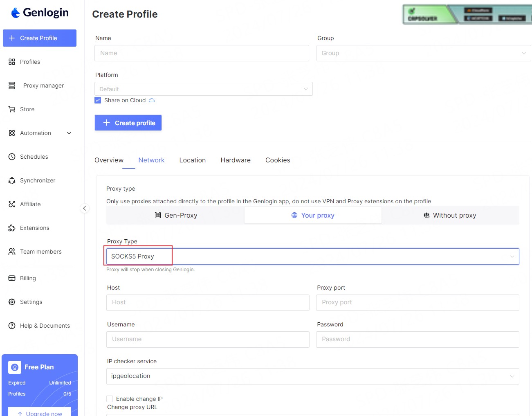Open Team members icon
Viewport: 532px width, 416px height.
click(x=12, y=252)
